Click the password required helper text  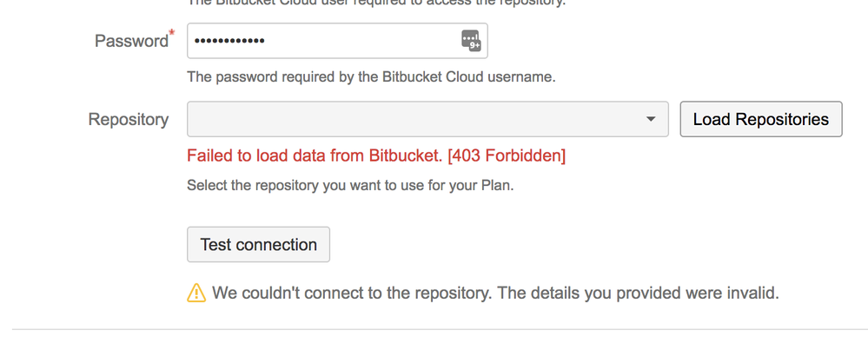(x=371, y=76)
